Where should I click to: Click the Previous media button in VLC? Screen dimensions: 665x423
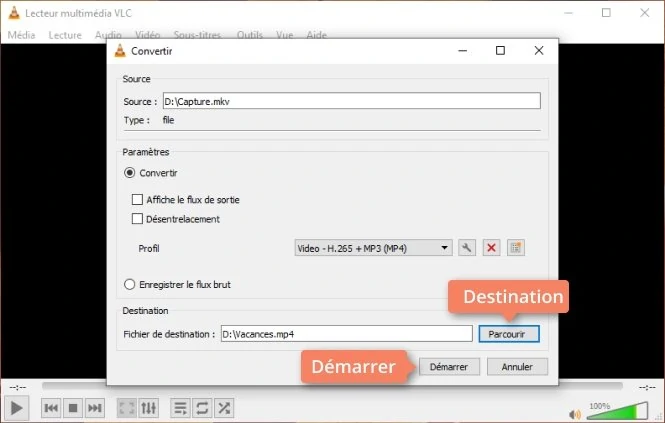pos(51,408)
